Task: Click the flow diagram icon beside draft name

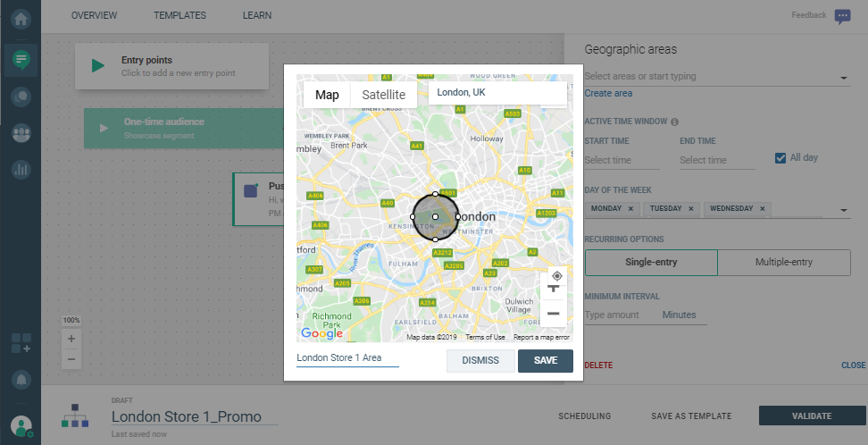Action: (x=75, y=416)
